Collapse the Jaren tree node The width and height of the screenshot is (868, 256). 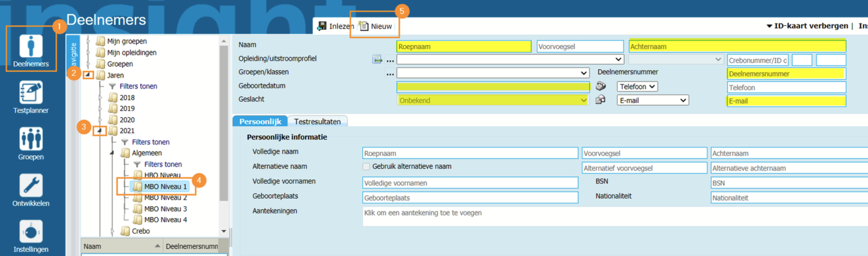[x=88, y=75]
